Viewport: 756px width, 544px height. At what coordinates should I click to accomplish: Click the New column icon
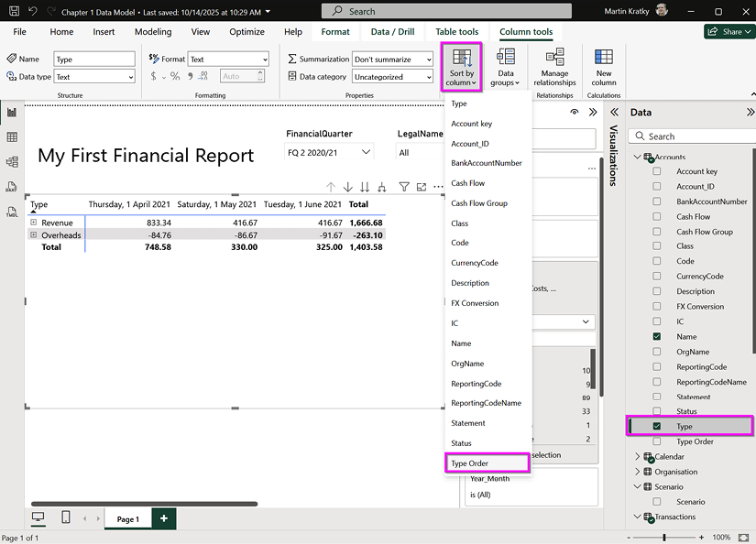[604, 66]
